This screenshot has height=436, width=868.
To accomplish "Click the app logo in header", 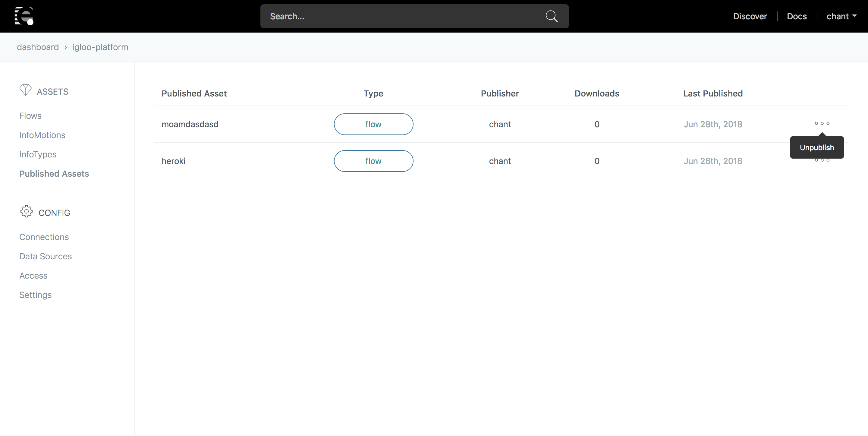I will pyautogui.click(x=24, y=16).
